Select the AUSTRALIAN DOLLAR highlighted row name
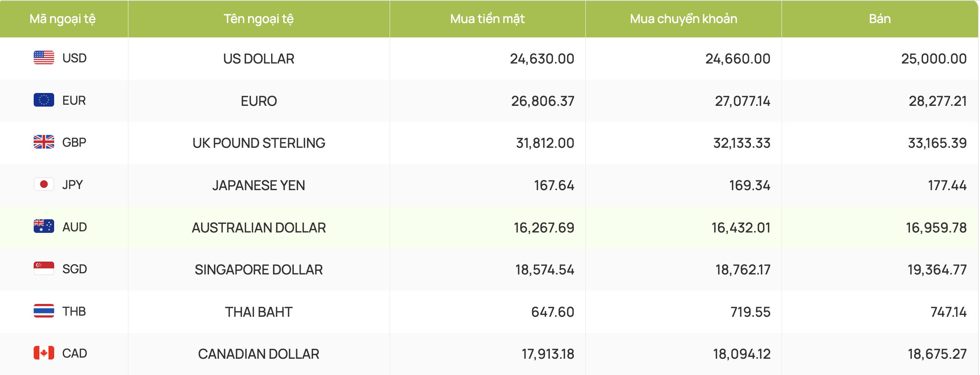Image resolution: width=980 pixels, height=375 pixels. point(259,228)
